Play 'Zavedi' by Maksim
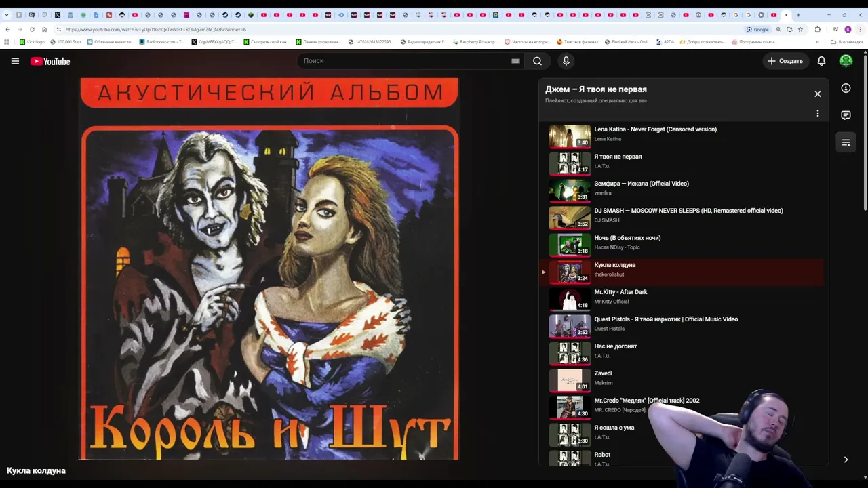The image size is (868, 488). point(682,380)
